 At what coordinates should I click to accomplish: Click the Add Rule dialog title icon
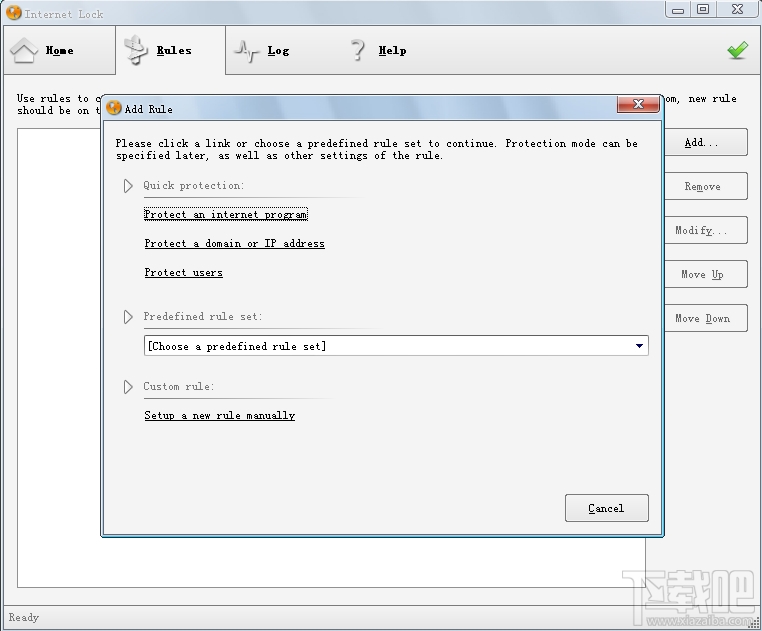point(114,108)
